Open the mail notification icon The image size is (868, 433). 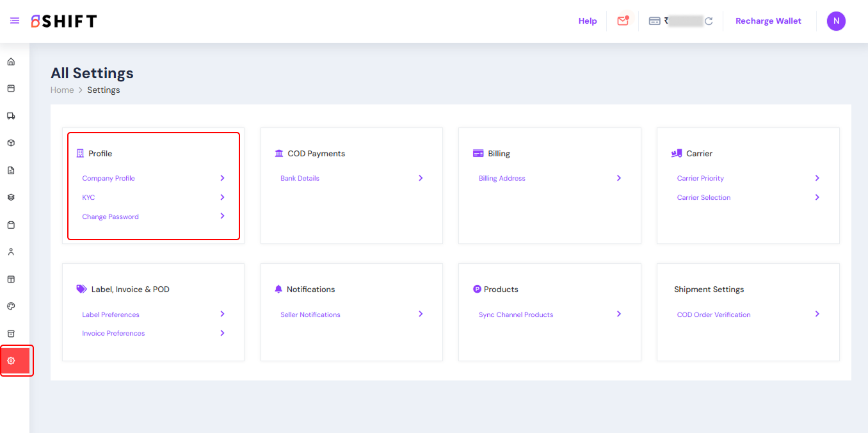pyautogui.click(x=623, y=21)
